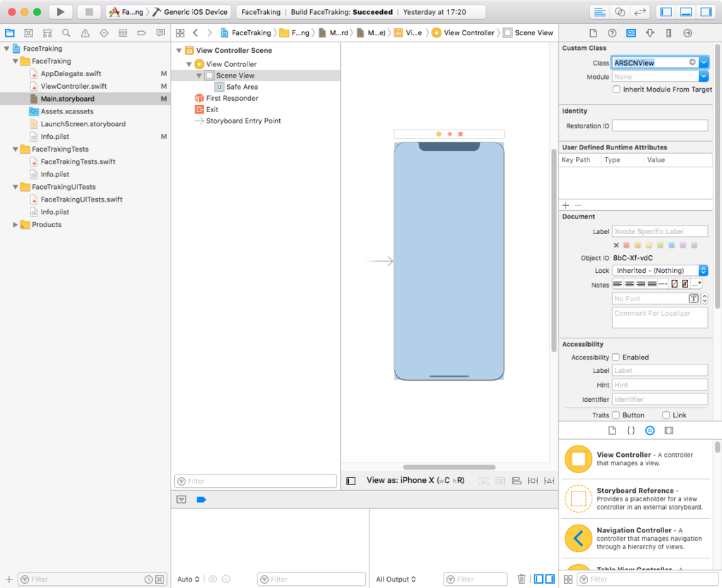Add a user defined runtime attribute
722x588 pixels.
tap(566, 205)
